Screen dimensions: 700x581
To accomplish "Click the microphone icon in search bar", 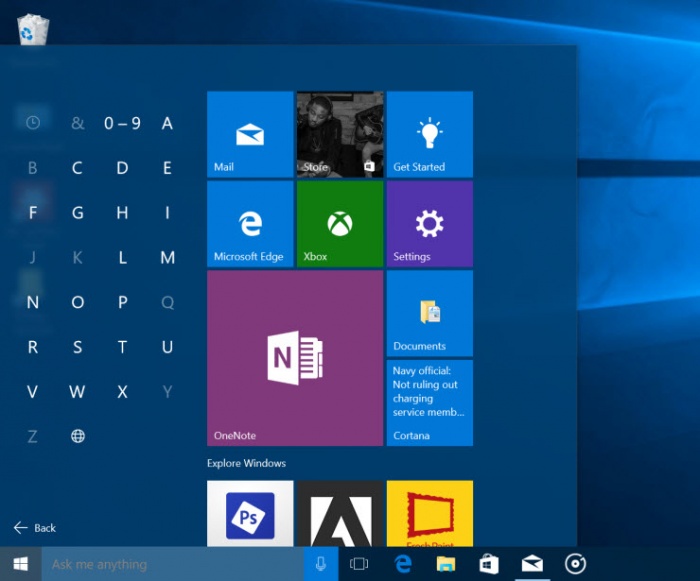I will 321,564.
